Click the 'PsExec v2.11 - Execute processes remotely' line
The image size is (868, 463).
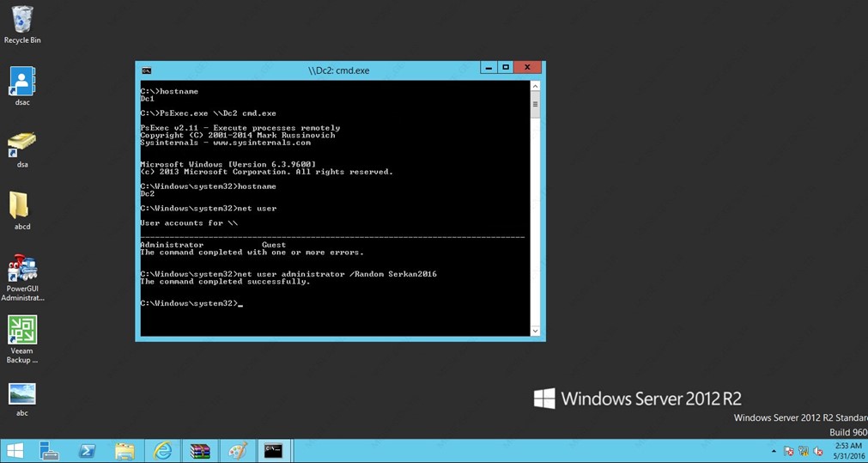tap(240, 128)
